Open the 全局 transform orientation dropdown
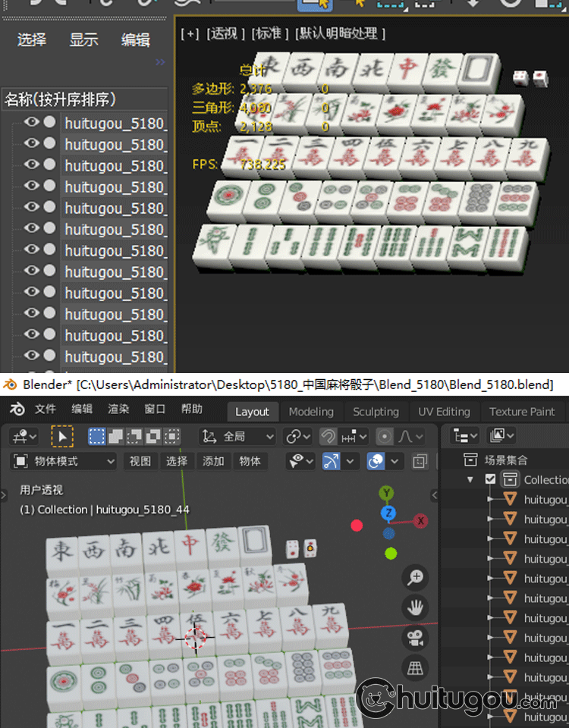Image resolution: width=569 pixels, height=728 pixels. pos(237,436)
